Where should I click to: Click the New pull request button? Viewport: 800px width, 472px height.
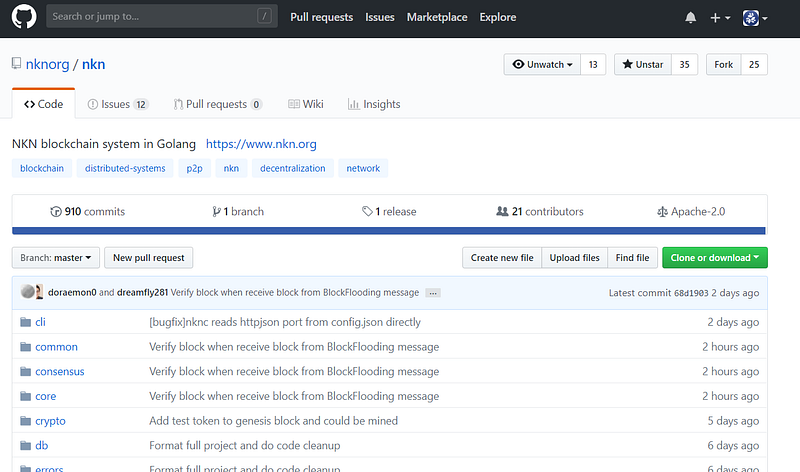149,258
